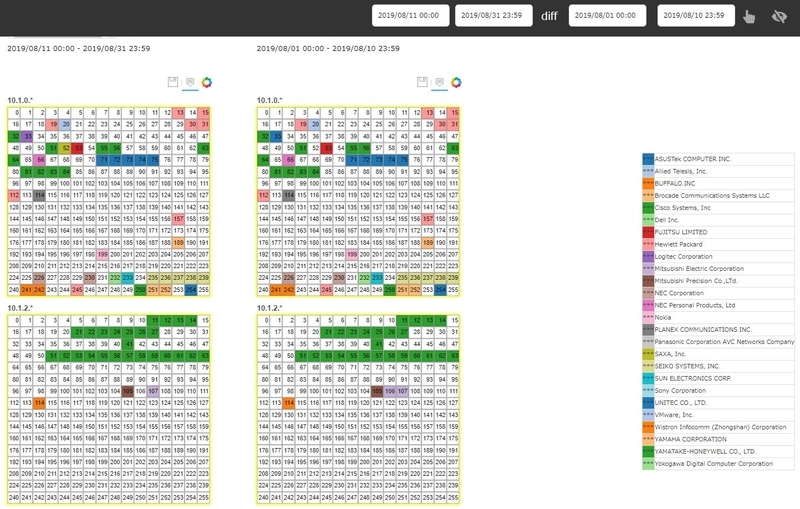Edit the 2019/08/31 23:59 end date field

point(493,15)
